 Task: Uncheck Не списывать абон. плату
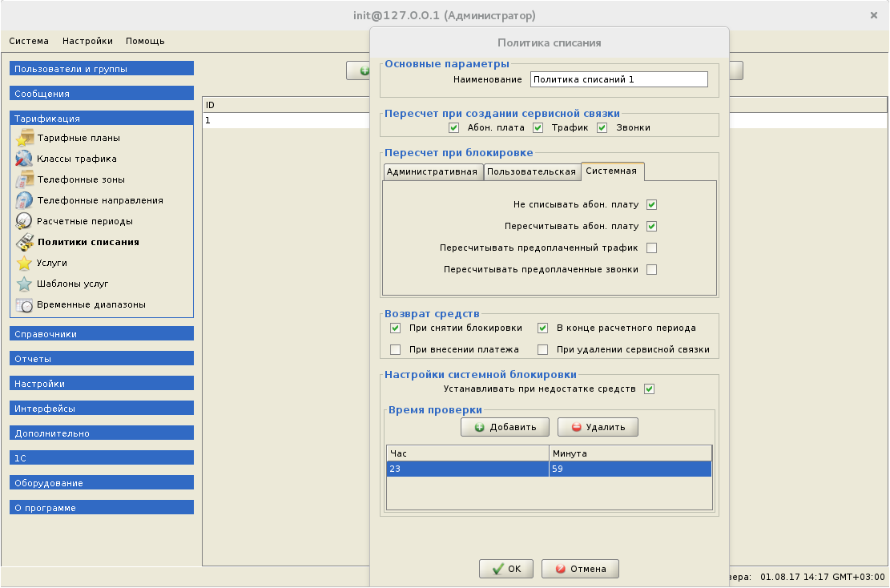pos(651,205)
